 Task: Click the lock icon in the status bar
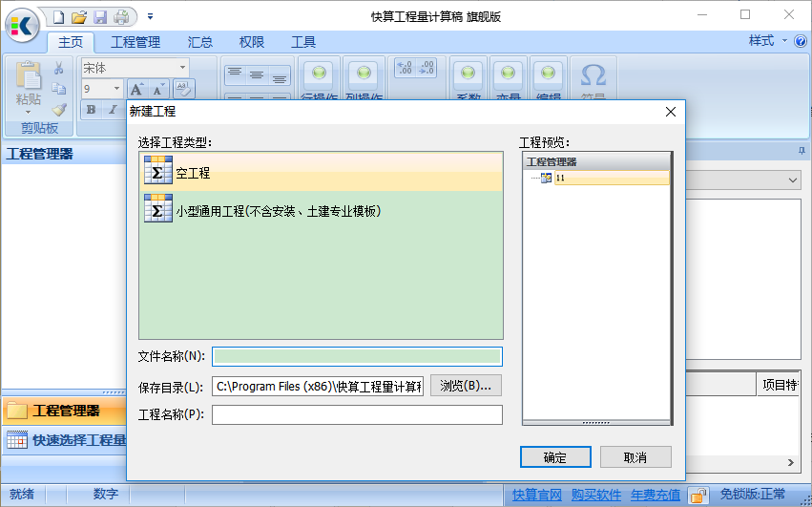[x=698, y=495]
